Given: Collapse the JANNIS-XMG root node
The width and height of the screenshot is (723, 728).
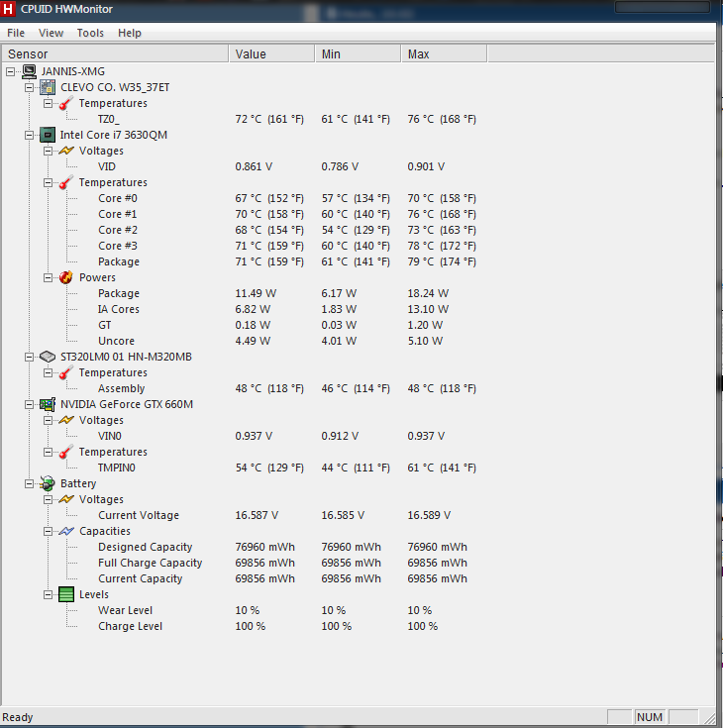Looking at the screenshot, I should (x=11, y=71).
